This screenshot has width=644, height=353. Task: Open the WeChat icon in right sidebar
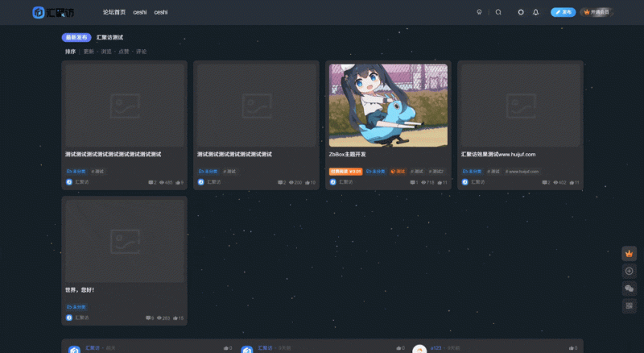(629, 289)
